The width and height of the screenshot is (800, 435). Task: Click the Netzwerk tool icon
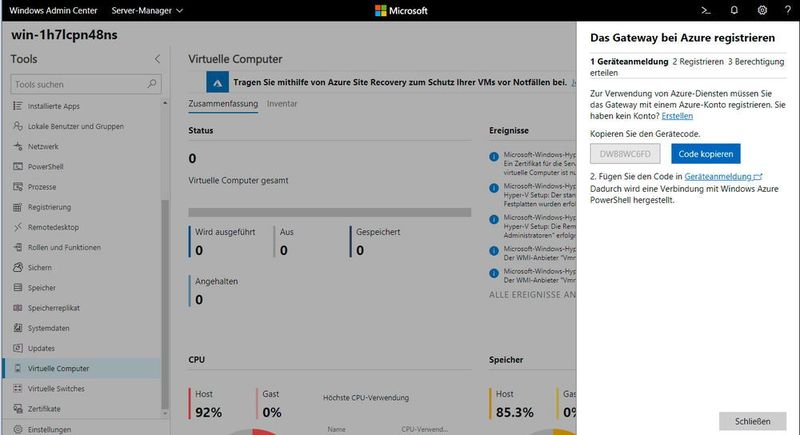(18, 146)
